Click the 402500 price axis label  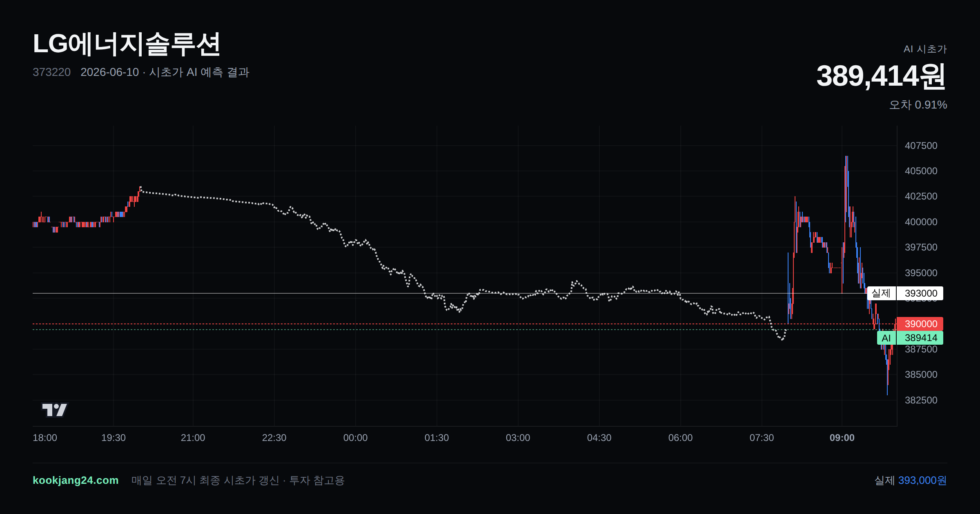[921, 196]
